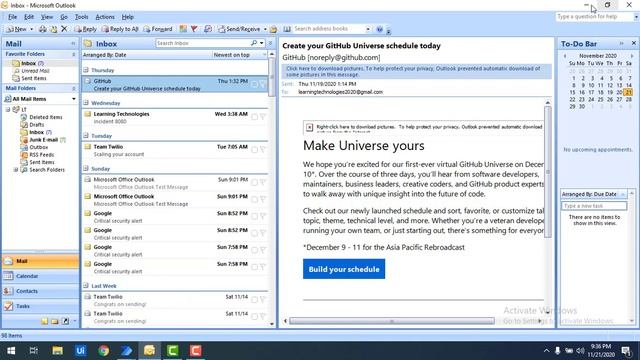Click the toolbar icon left of Send/Receive
Image resolution: width=640 pixels, height=360 pixels.
[208, 29]
